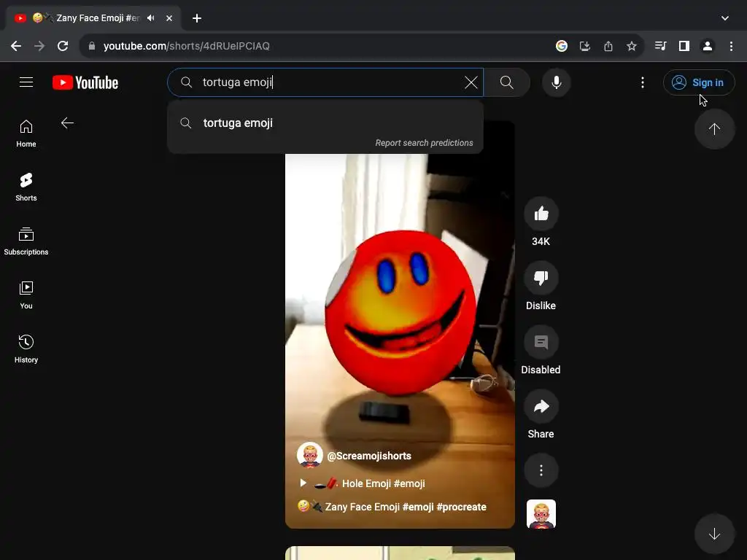The image size is (747, 560).
Task: Open the Chrome profile icon
Action: [x=708, y=46]
